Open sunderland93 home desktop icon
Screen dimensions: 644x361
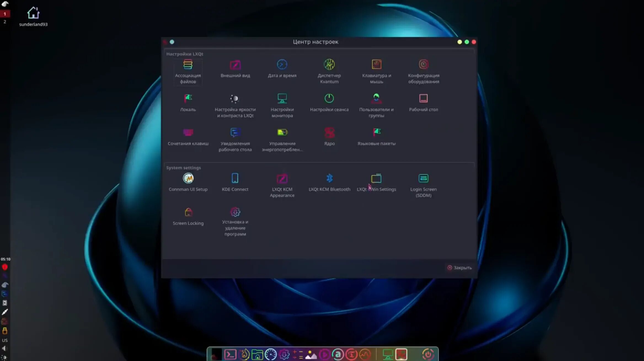click(33, 17)
